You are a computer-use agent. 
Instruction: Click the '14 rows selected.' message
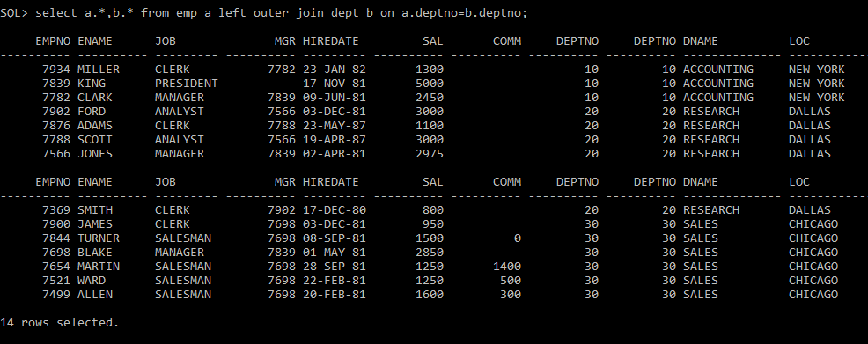[x=60, y=322]
